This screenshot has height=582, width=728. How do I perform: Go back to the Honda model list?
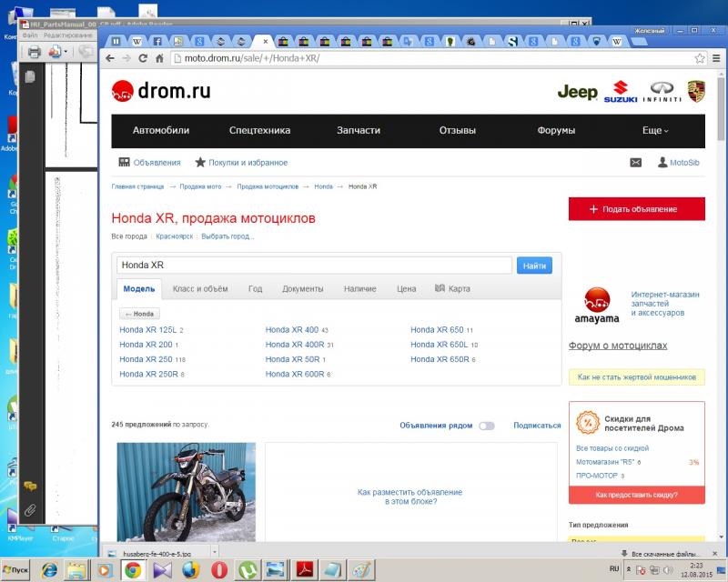pyautogui.click(x=139, y=315)
